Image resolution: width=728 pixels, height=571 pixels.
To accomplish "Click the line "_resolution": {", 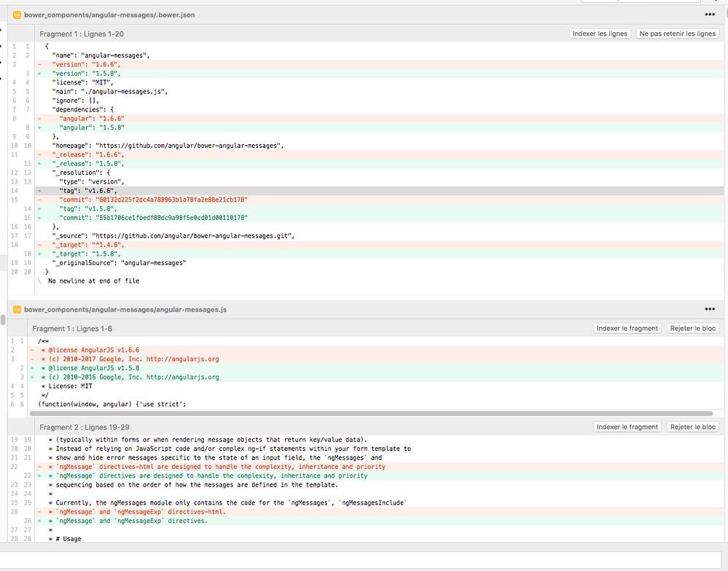I will click(x=379, y=173).
